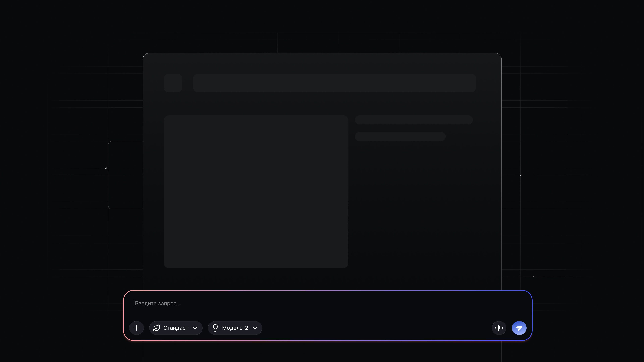This screenshot has width=644, height=362.
Task: Expand the chevron next to Стандарт
Action: (x=195, y=328)
